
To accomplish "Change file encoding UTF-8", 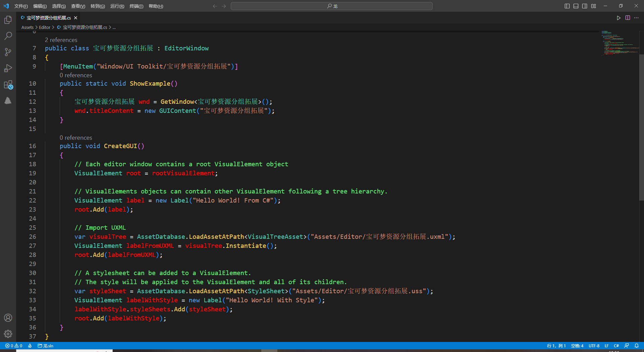I will click(594, 346).
